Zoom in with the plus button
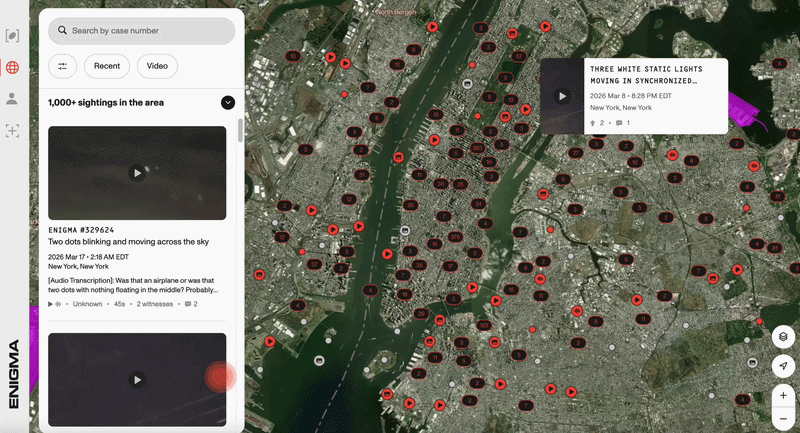Screen dimensions: 800x433 783,395
